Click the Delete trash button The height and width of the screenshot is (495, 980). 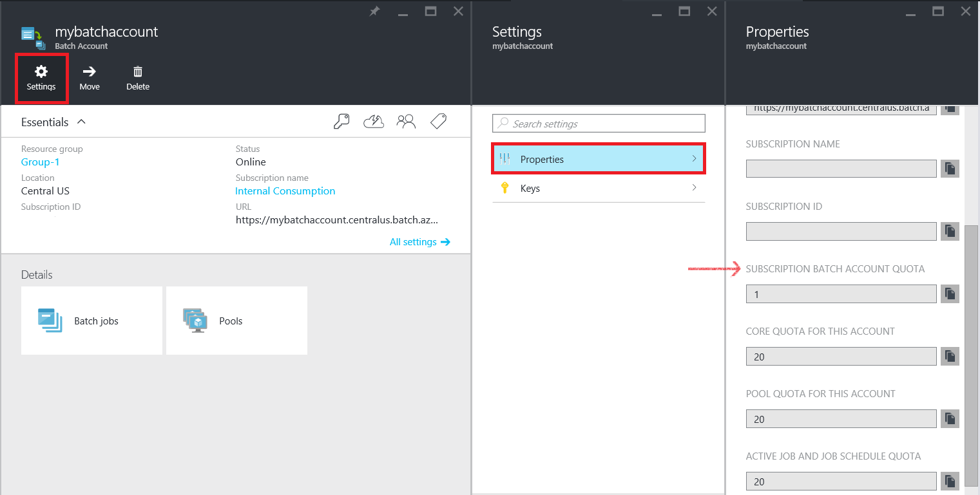pyautogui.click(x=138, y=79)
